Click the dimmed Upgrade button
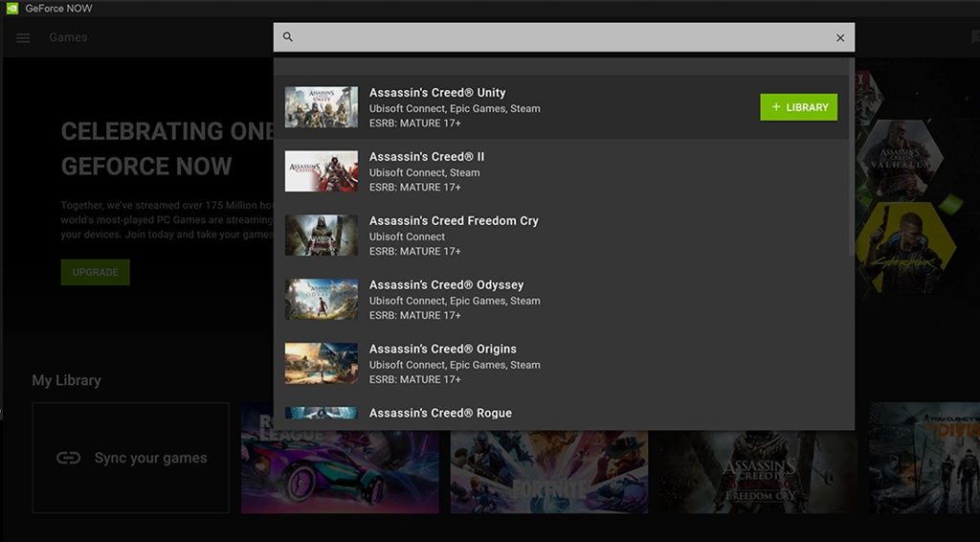 (x=95, y=272)
